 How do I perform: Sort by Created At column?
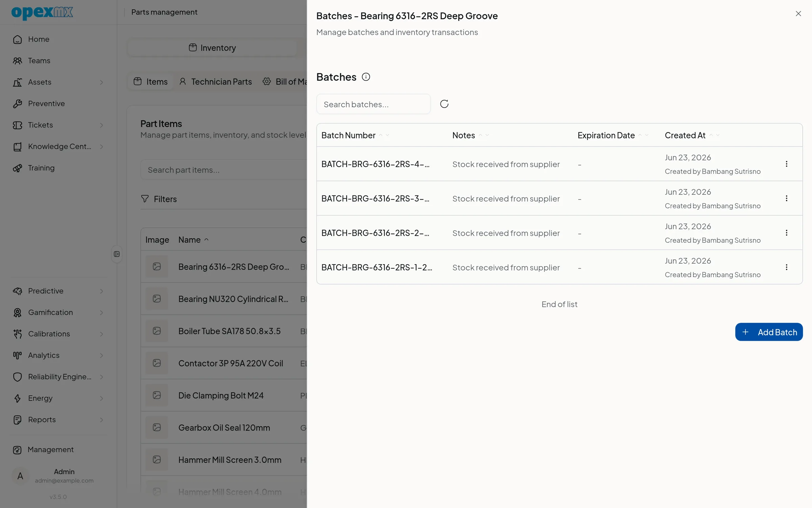pyautogui.click(x=692, y=135)
